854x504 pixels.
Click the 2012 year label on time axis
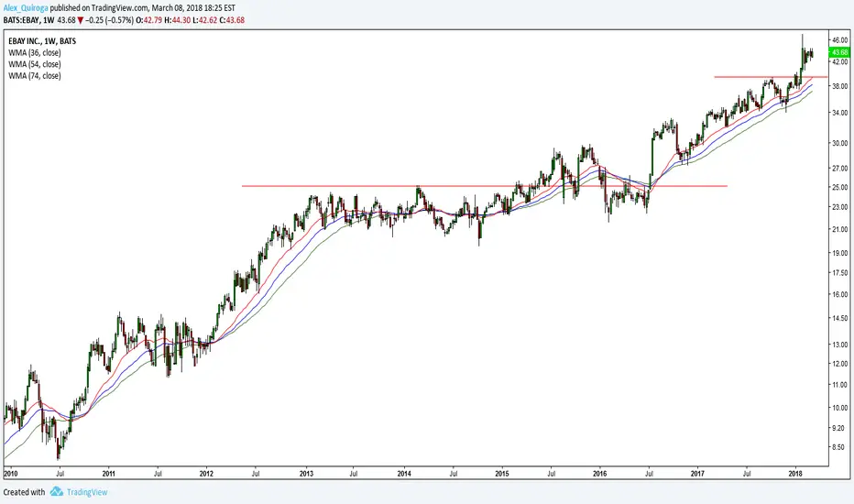point(206,474)
